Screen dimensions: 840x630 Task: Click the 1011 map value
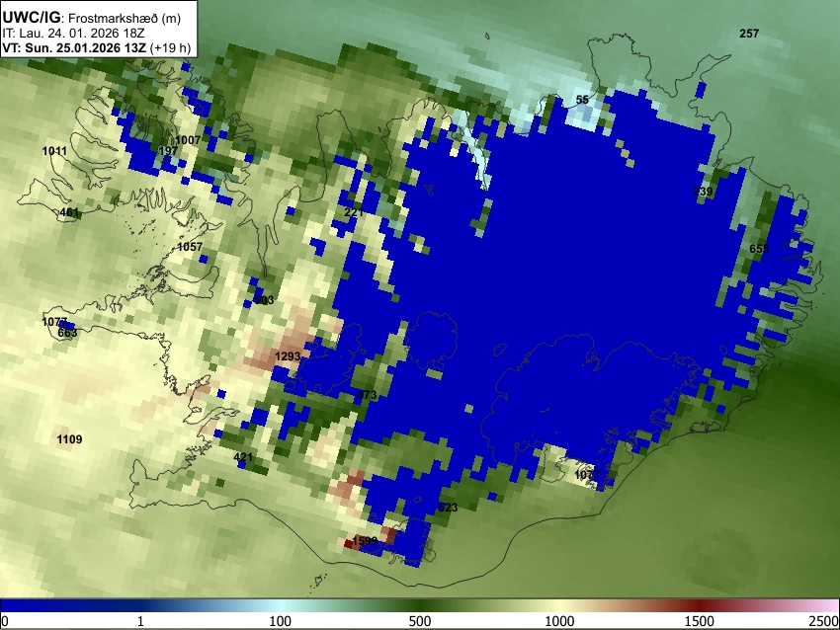coord(54,151)
